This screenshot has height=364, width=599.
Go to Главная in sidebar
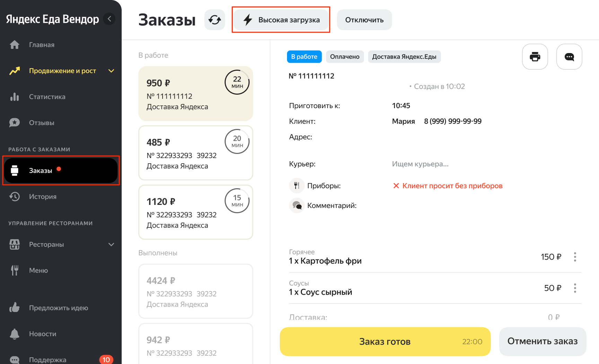click(x=42, y=45)
